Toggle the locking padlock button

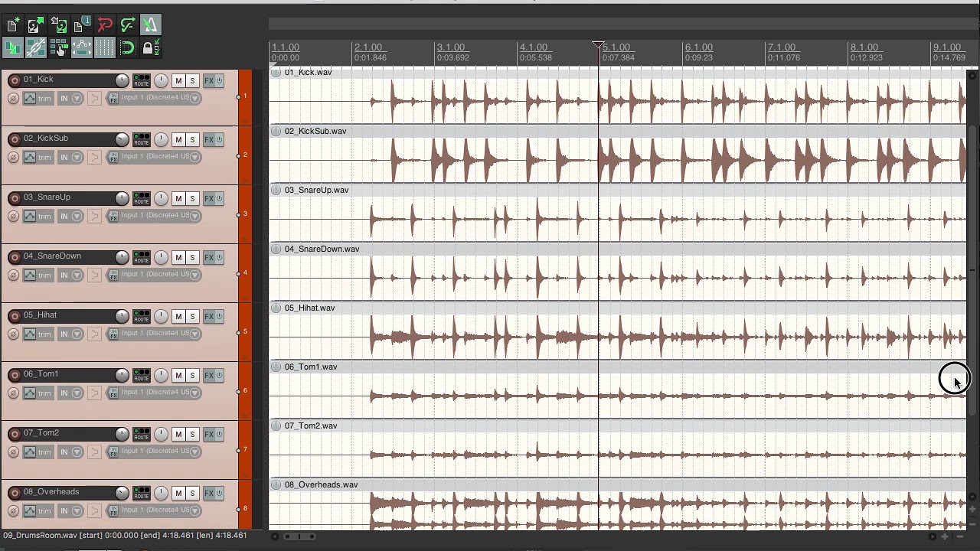click(x=151, y=48)
